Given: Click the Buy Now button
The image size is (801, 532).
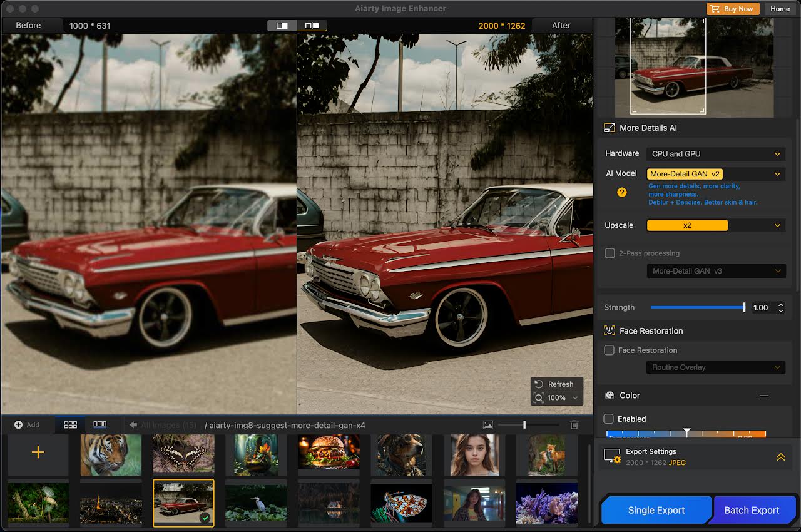Looking at the screenshot, I should 732,9.
